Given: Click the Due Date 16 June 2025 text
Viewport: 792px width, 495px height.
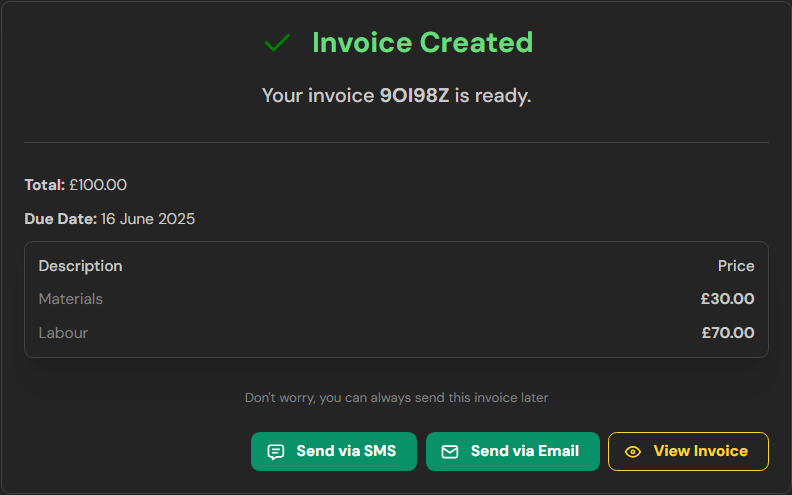Looking at the screenshot, I should tap(110, 219).
